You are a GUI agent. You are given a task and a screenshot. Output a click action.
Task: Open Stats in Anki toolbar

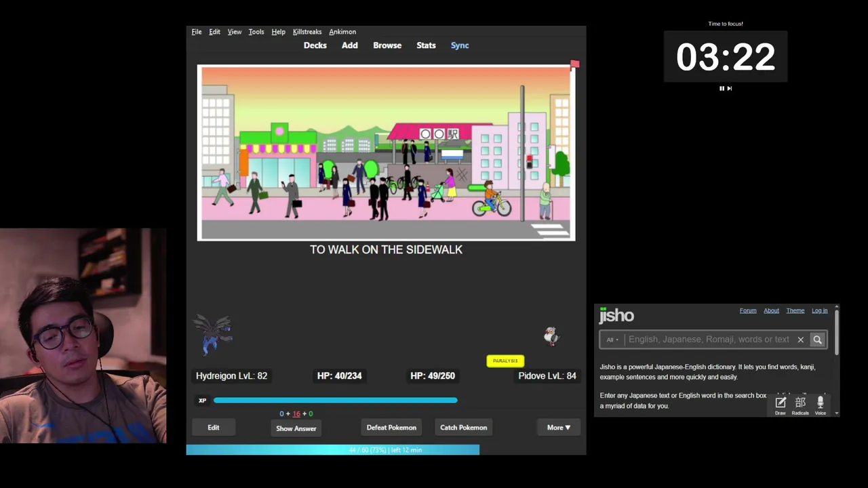tap(426, 45)
